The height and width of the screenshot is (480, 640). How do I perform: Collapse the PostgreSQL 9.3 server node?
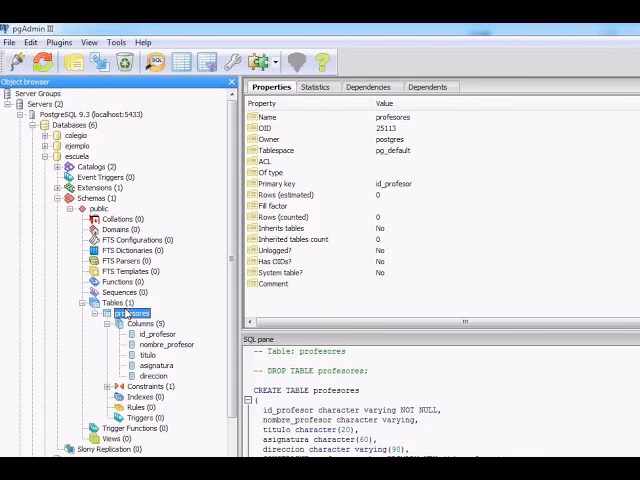pyautogui.click(x=20, y=115)
